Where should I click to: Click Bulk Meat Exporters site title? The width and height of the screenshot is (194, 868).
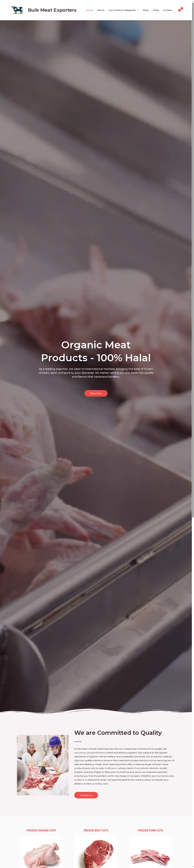[x=52, y=10]
